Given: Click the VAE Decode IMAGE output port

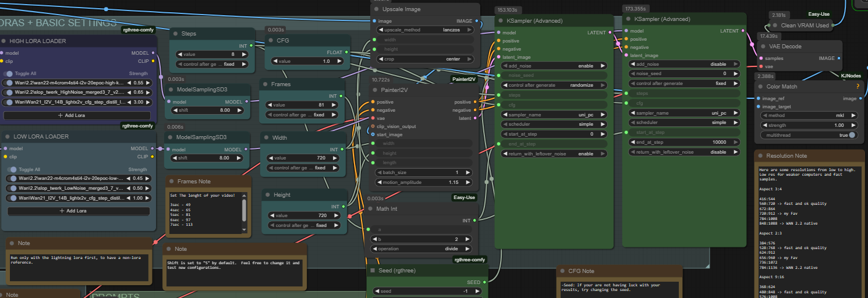Looking at the screenshot, I should click(x=839, y=58).
